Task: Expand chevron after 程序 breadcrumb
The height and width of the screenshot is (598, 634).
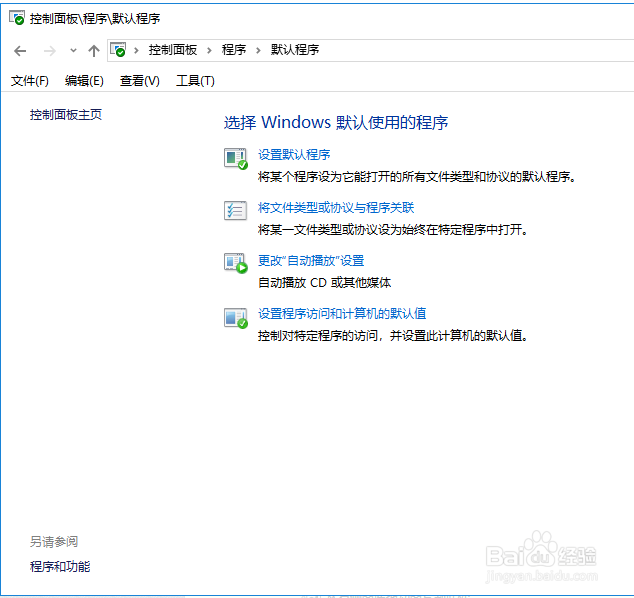Action: coord(258,50)
